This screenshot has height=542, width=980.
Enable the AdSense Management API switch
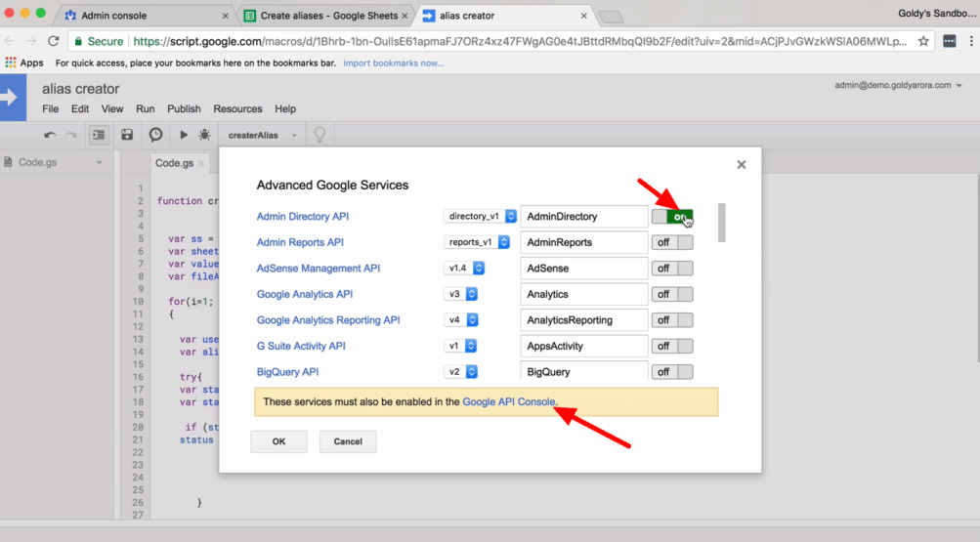(672, 269)
